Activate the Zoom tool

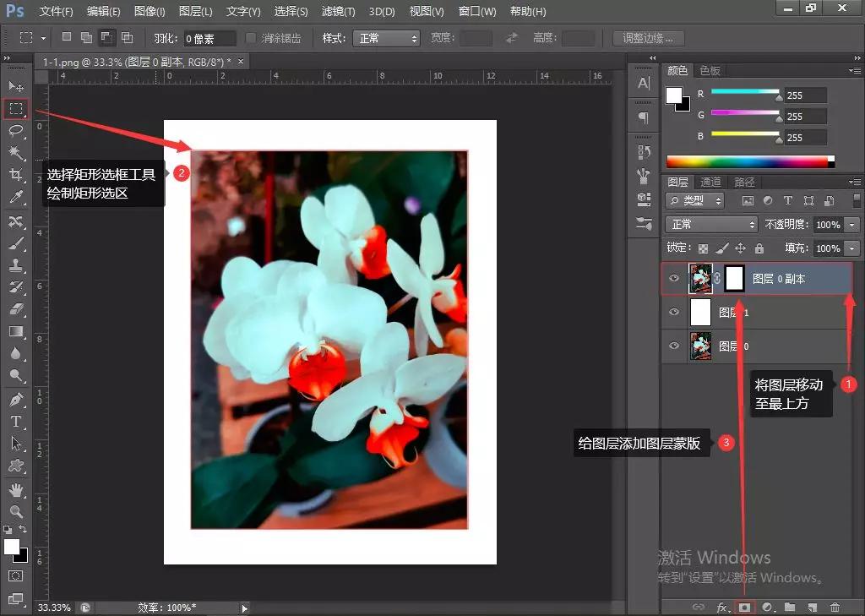click(x=15, y=511)
